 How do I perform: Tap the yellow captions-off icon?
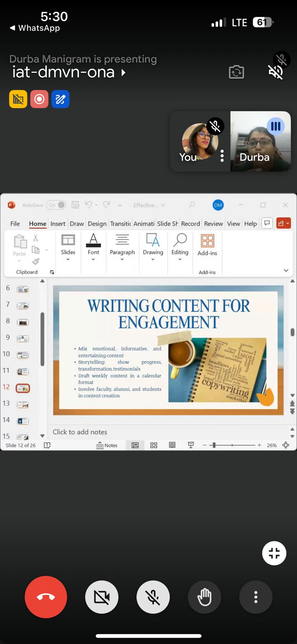pos(18,99)
